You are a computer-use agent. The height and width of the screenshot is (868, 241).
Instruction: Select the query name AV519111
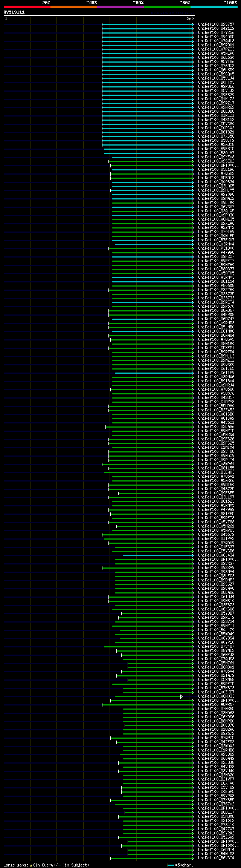(x=14, y=12)
